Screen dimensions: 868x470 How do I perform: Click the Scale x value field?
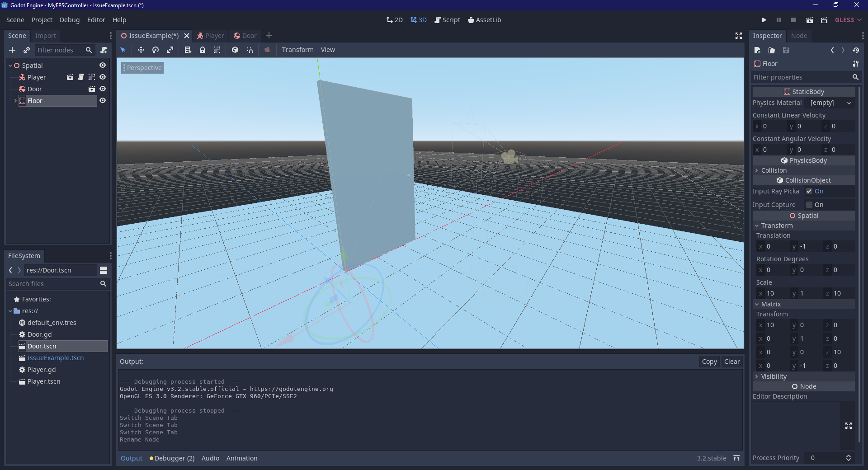coord(772,293)
